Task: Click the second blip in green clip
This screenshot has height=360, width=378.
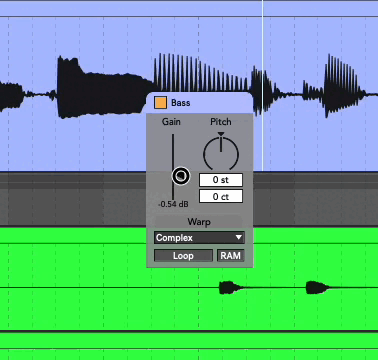Action: (318, 288)
